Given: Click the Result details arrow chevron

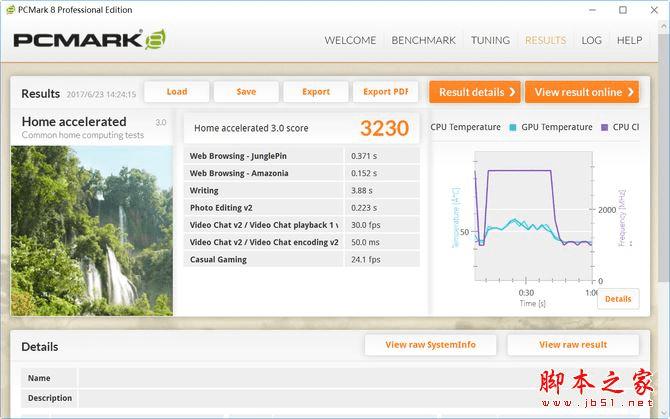Looking at the screenshot, I should pyautogui.click(x=512, y=92).
